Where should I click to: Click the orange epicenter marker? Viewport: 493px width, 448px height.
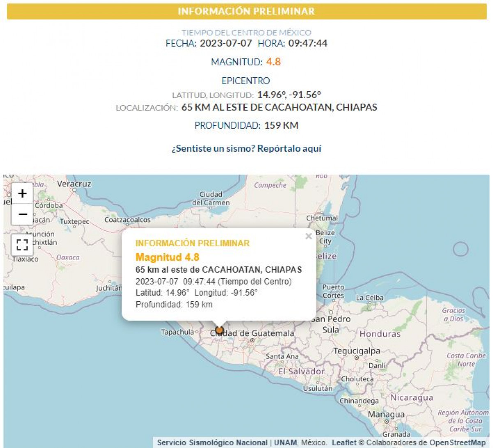pyautogui.click(x=219, y=330)
